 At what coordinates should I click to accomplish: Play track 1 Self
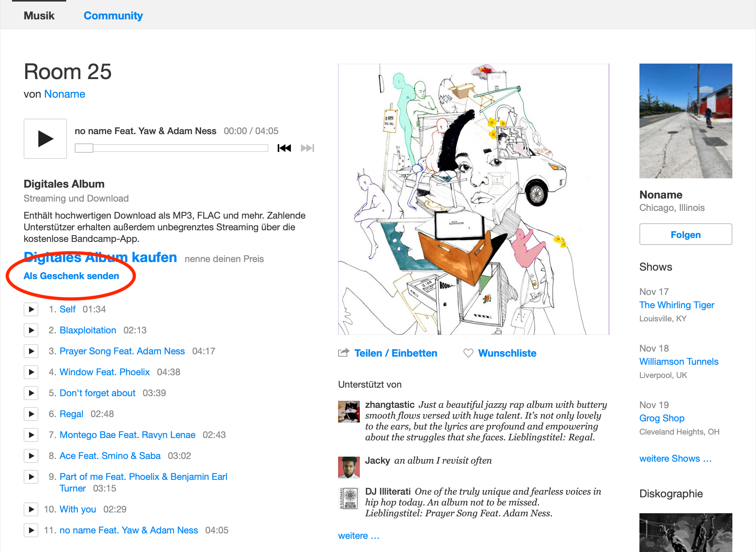[31, 309]
